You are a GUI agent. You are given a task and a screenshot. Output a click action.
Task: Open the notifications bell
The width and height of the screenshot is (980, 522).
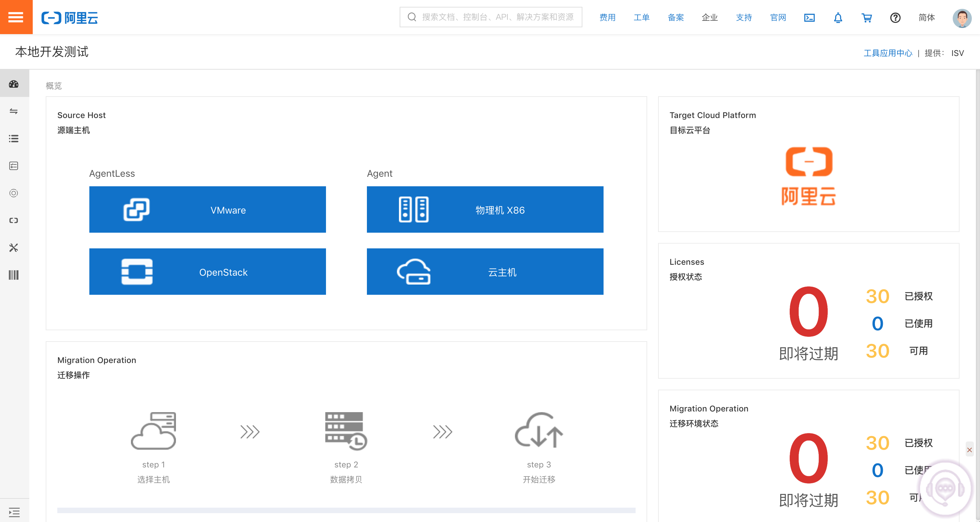point(838,17)
